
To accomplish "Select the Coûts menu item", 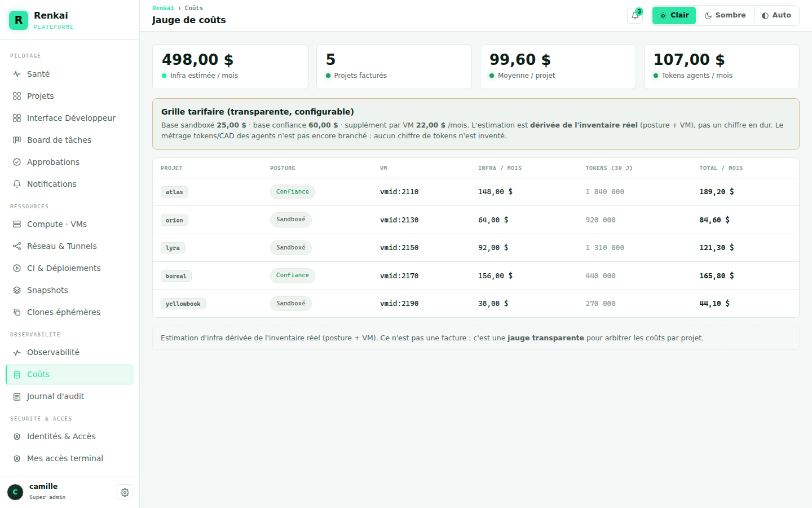I will click(x=69, y=374).
